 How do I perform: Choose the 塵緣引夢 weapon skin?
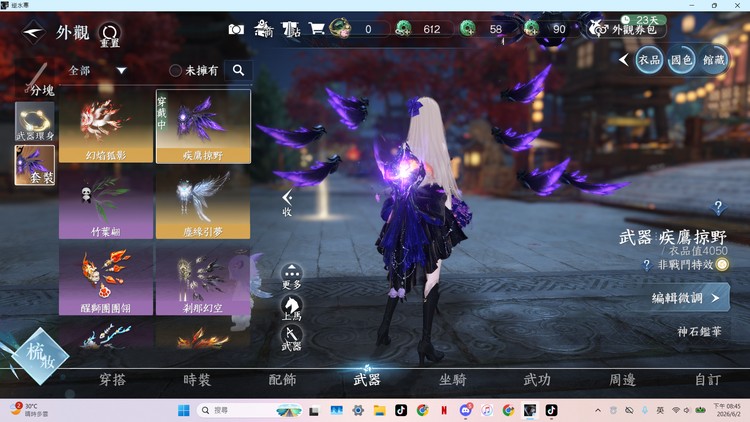pos(203,202)
